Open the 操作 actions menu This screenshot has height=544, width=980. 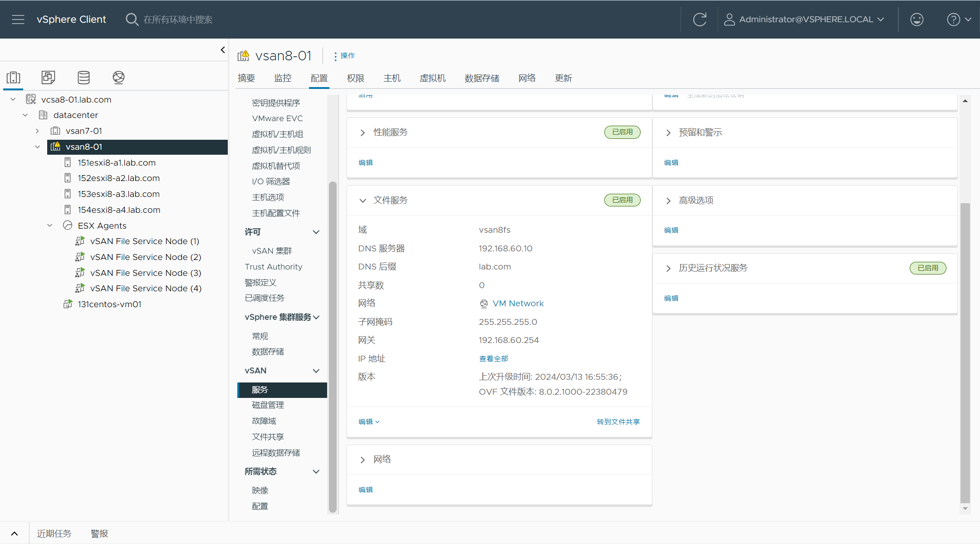tap(345, 55)
